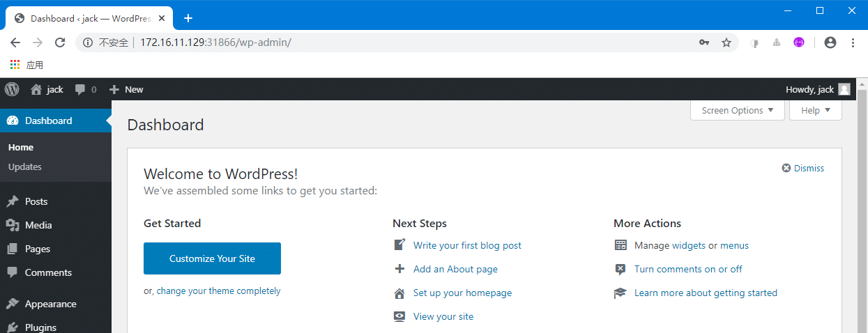
Task: Select Updates under the Dashboard menu
Action: [25, 166]
